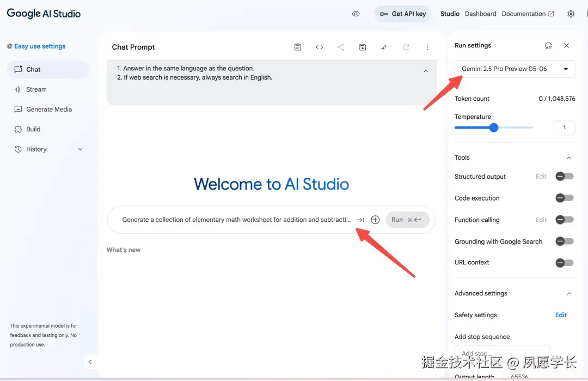Open the Dashboard tab
Viewport: 588px width, 381px height.
point(480,14)
